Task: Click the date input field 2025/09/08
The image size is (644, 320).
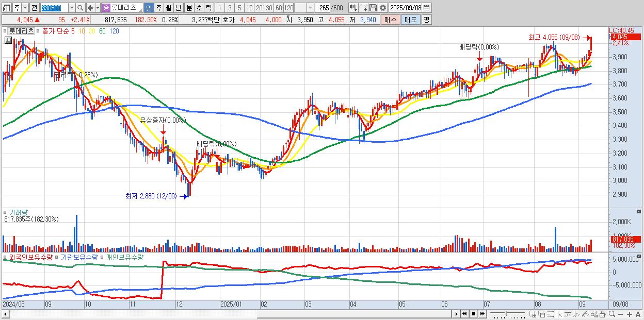Action: pos(406,8)
